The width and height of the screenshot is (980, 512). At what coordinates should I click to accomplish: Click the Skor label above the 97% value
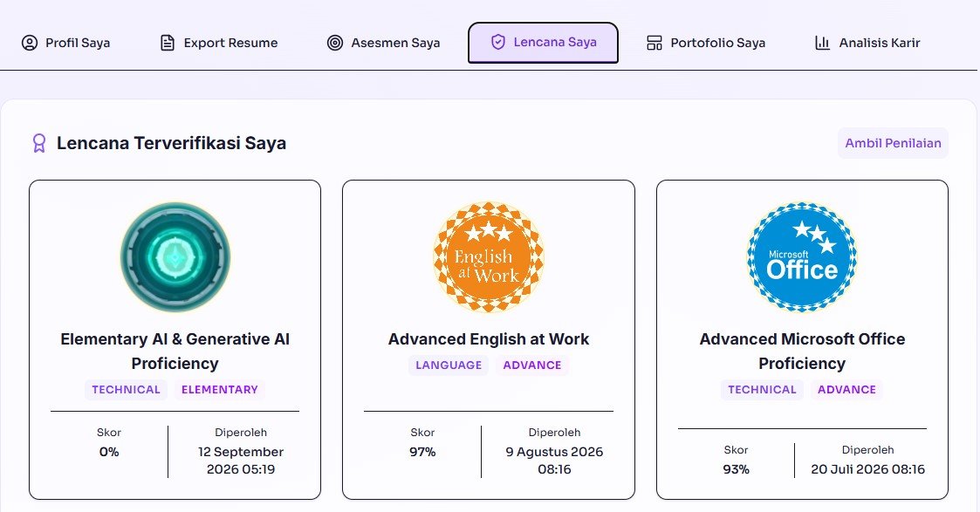tap(422, 432)
